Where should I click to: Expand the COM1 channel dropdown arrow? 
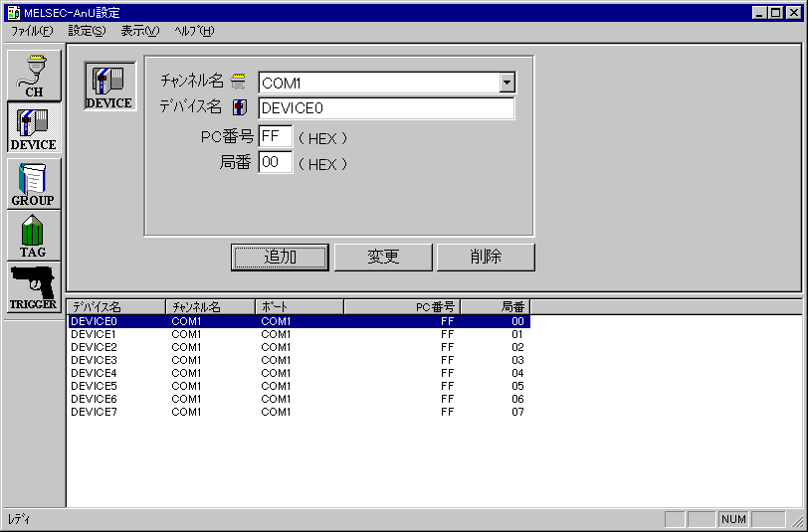point(507,83)
